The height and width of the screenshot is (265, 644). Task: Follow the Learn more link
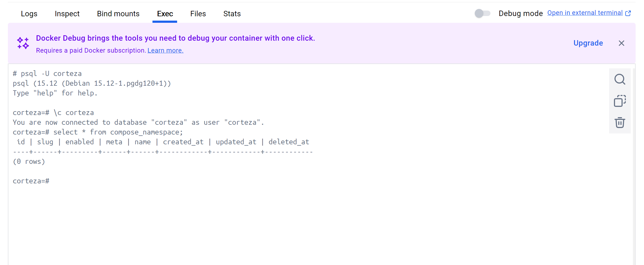(165, 50)
